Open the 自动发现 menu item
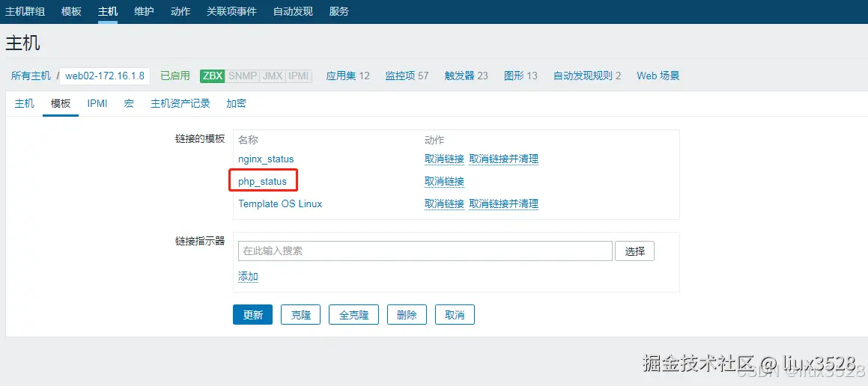 [293, 11]
